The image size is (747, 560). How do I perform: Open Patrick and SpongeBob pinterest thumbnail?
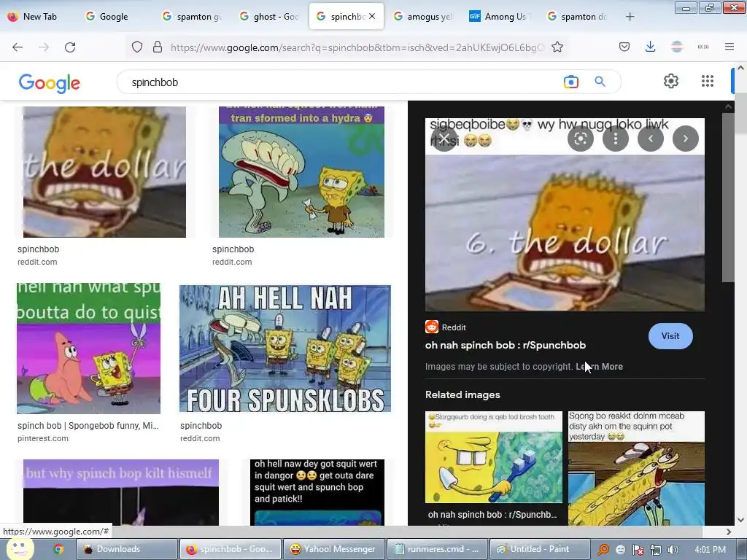[88, 349]
